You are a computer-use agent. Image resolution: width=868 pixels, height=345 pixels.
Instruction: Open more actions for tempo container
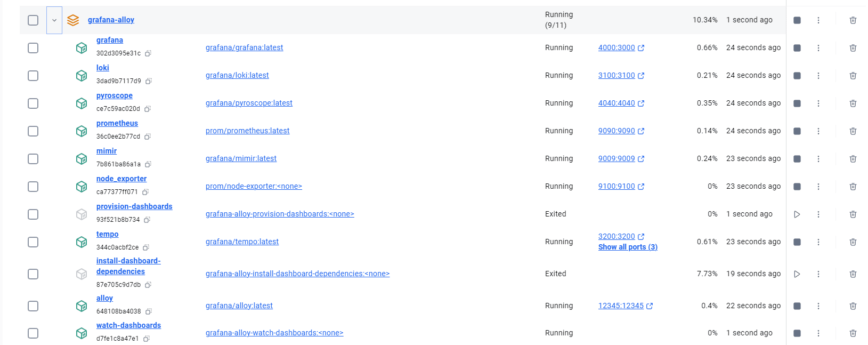point(818,242)
